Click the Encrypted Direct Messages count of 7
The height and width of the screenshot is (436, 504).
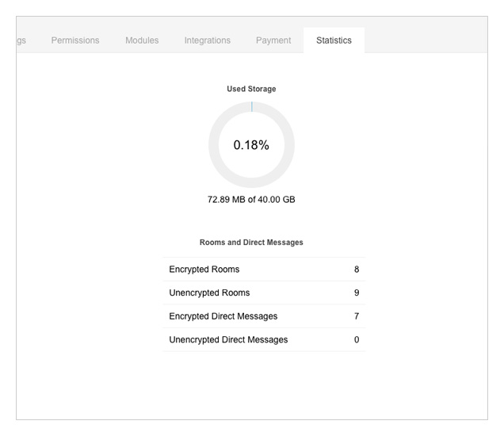pyautogui.click(x=357, y=316)
